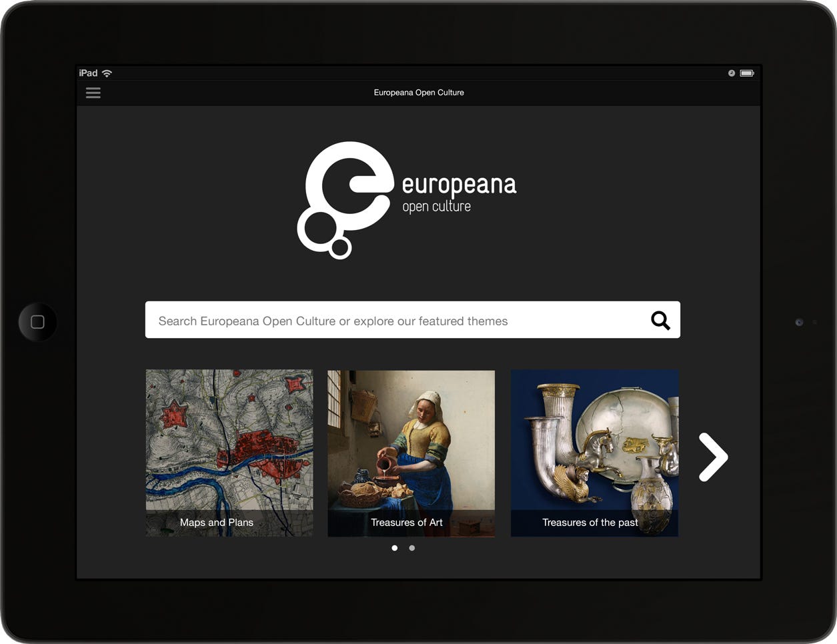
Task: Select the first carousel page dot
Action: (x=395, y=548)
